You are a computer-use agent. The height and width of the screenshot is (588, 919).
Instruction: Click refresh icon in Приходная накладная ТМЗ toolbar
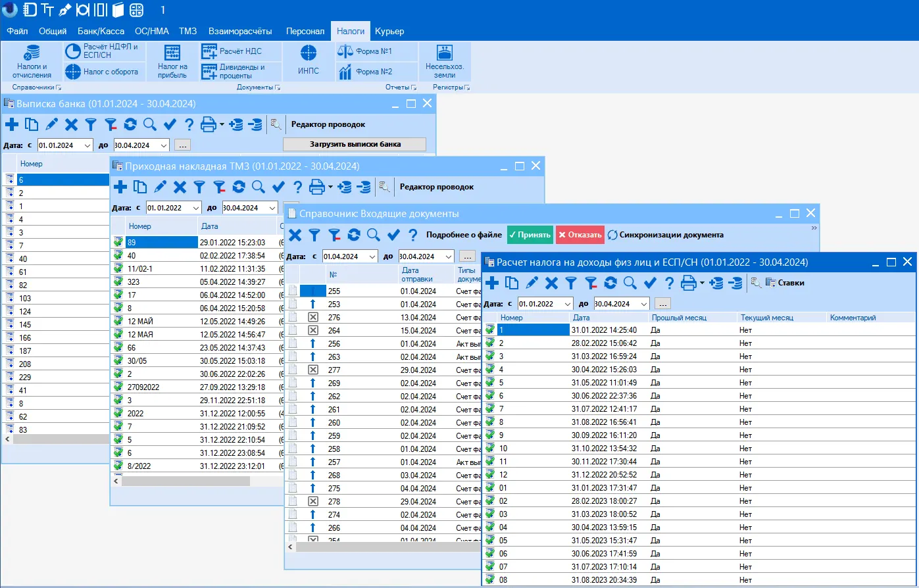[x=239, y=187]
